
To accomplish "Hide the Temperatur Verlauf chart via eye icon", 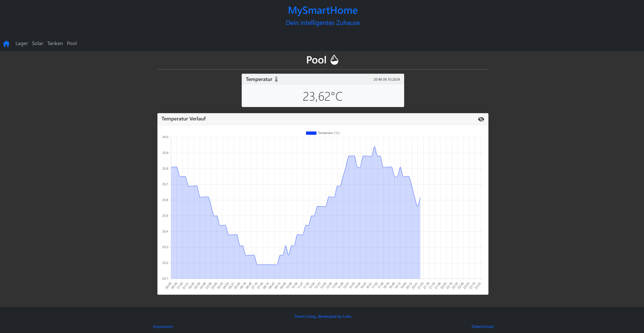I will click(x=481, y=119).
